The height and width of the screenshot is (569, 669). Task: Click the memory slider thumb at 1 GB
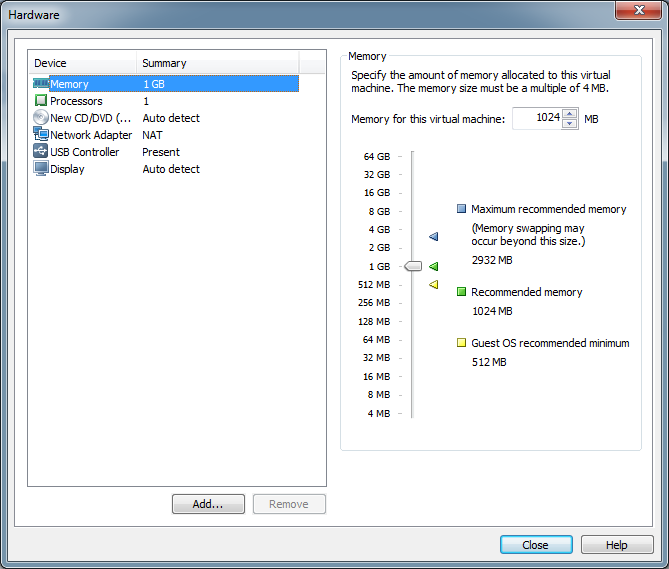(x=413, y=267)
